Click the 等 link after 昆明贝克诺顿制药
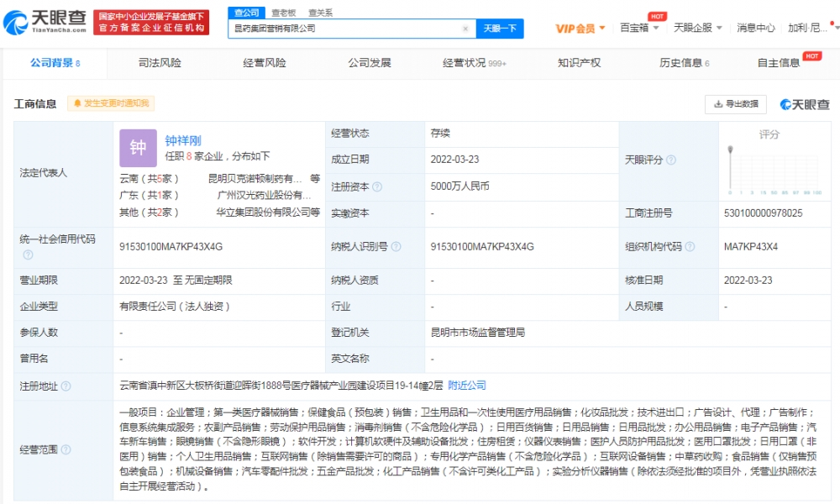 (x=315, y=179)
